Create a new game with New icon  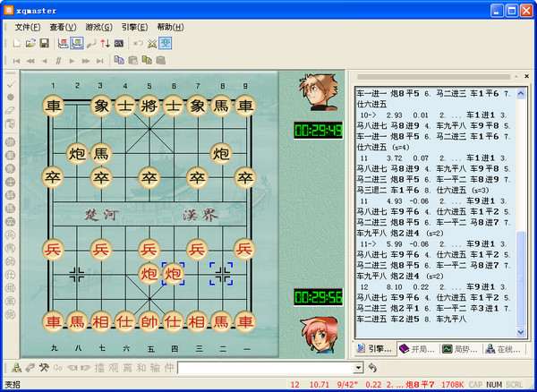16,43
